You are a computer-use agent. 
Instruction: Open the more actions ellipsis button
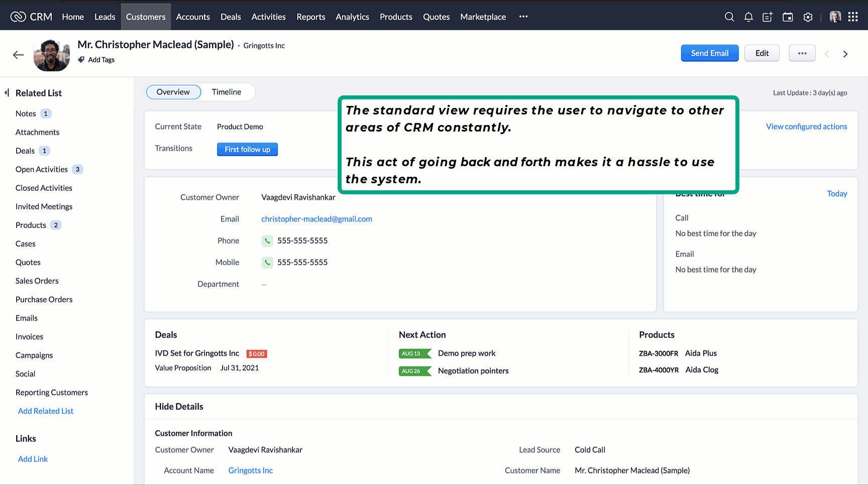click(x=802, y=53)
